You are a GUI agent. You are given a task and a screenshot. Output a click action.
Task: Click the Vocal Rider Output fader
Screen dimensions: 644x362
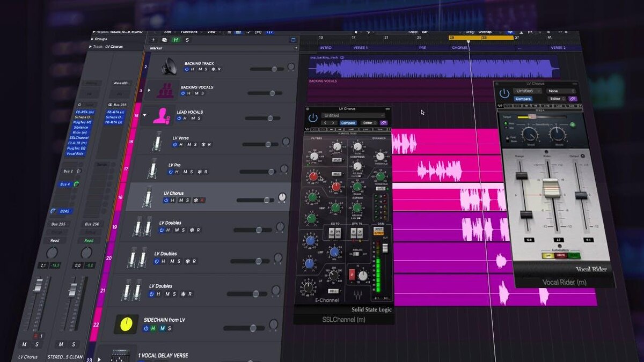(x=581, y=195)
